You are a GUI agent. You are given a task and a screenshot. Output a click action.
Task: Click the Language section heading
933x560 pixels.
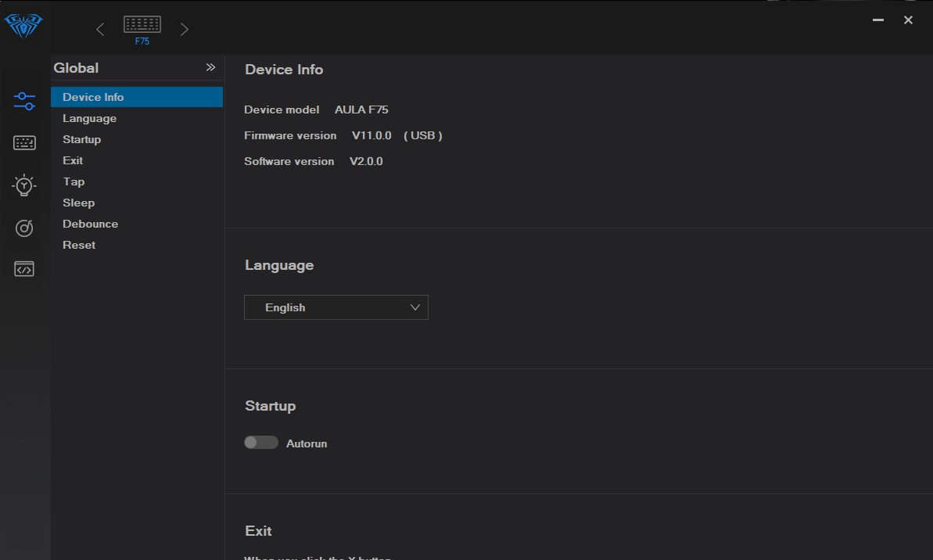(279, 265)
